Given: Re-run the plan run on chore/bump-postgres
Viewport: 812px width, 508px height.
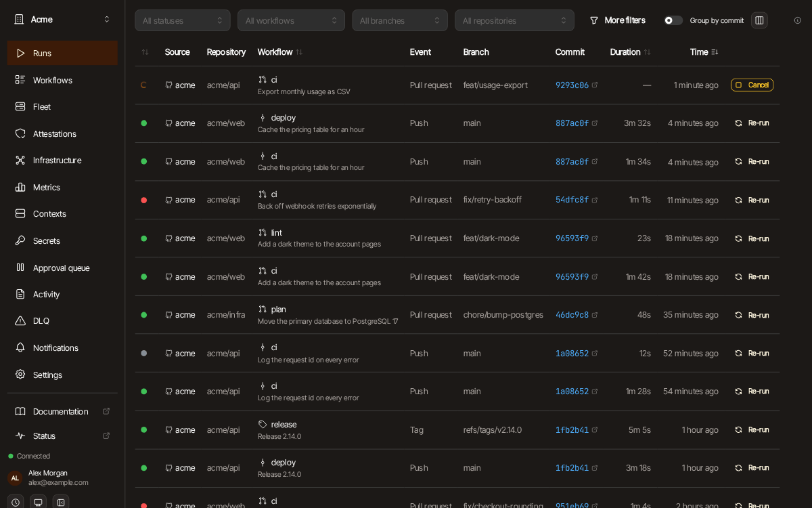Looking at the screenshot, I should pos(752,315).
